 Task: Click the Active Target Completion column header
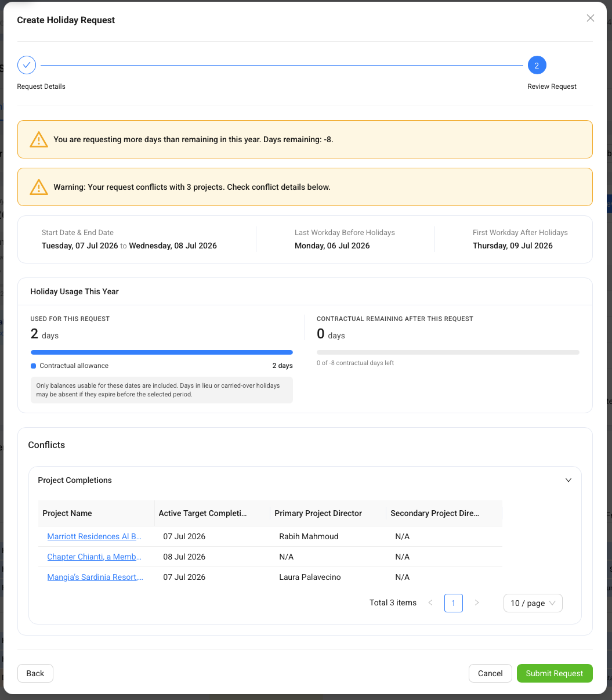212,513
